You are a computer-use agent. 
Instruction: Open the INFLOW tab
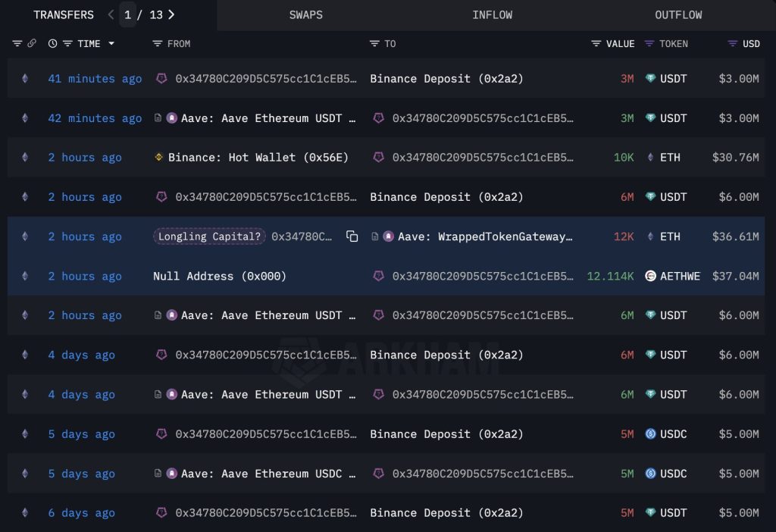point(492,15)
